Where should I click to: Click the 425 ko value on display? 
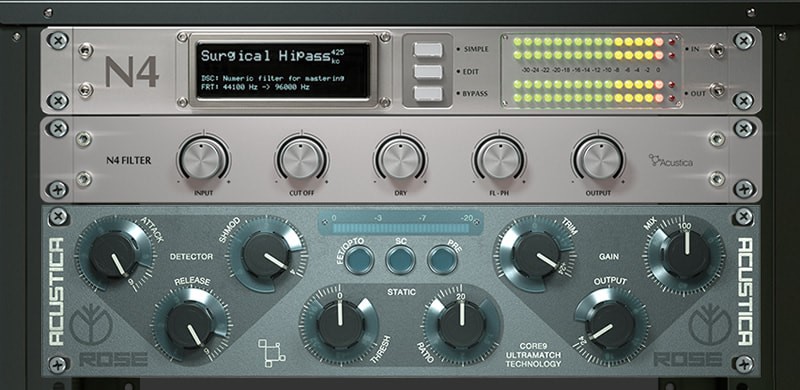pos(337,56)
